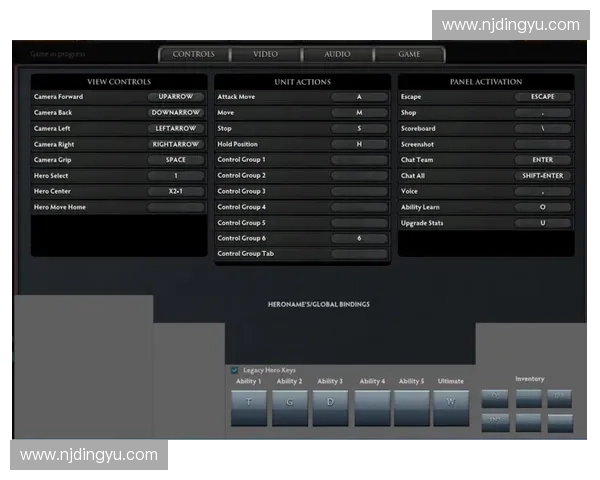Click the empty Control Group Tab binding

pyautogui.click(x=359, y=254)
